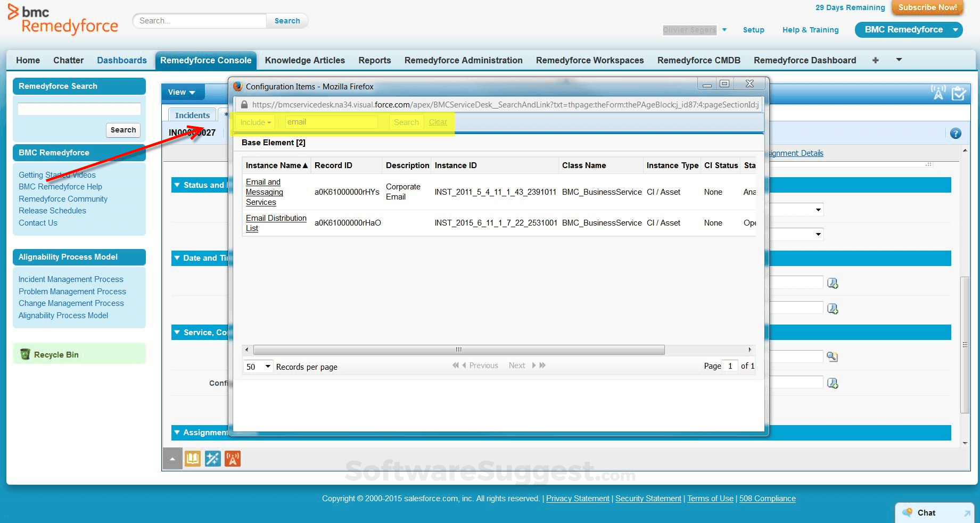Open the knowledge article book icon
The height and width of the screenshot is (523, 980).
(193, 459)
